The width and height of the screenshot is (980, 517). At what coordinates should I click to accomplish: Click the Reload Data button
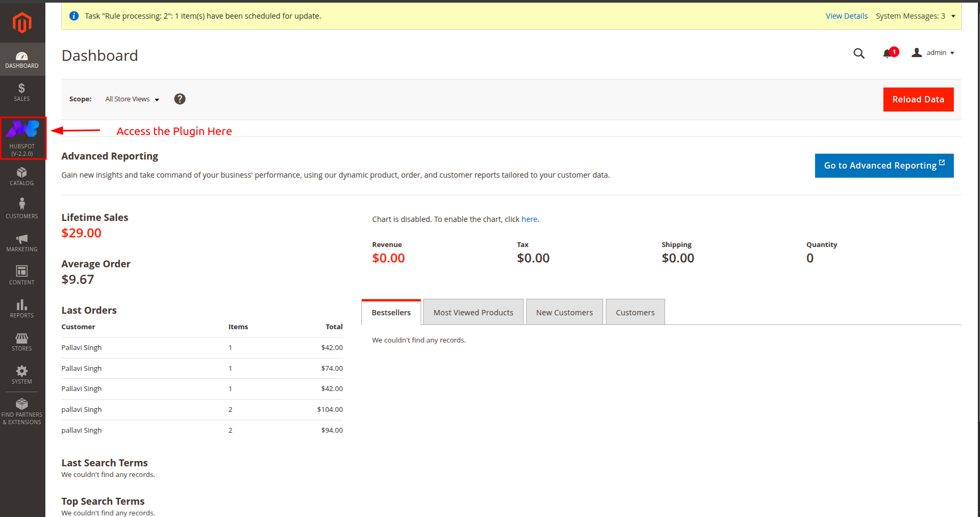tap(918, 100)
